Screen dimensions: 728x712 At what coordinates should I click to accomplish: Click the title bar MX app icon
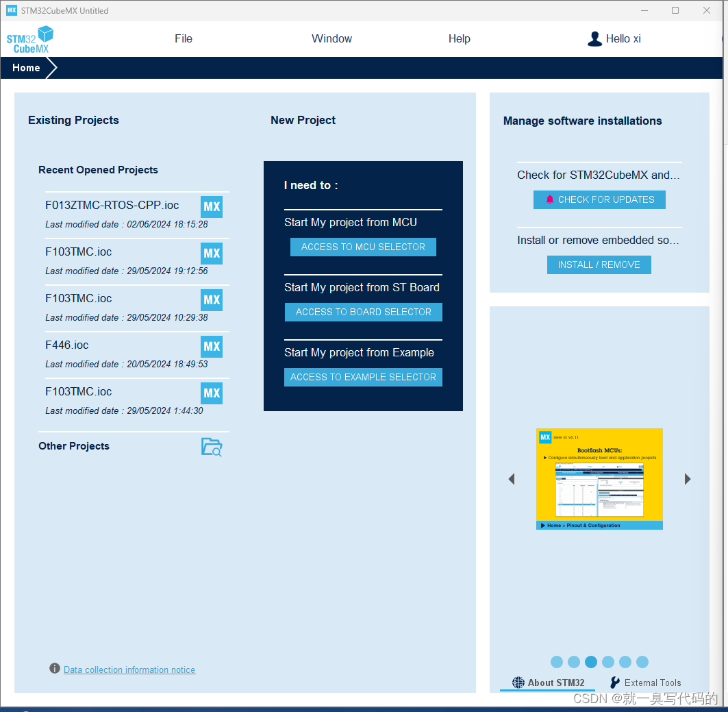(x=12, y=10)
